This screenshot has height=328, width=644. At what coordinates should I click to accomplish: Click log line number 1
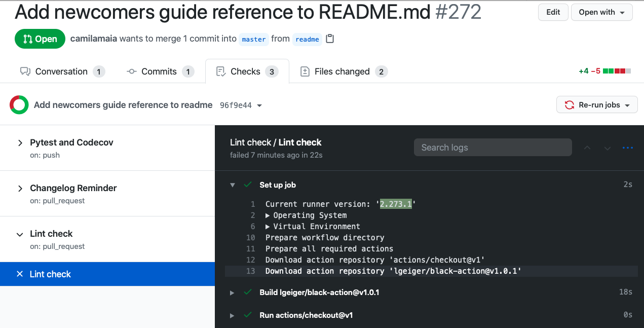click(x=253, y=204)
